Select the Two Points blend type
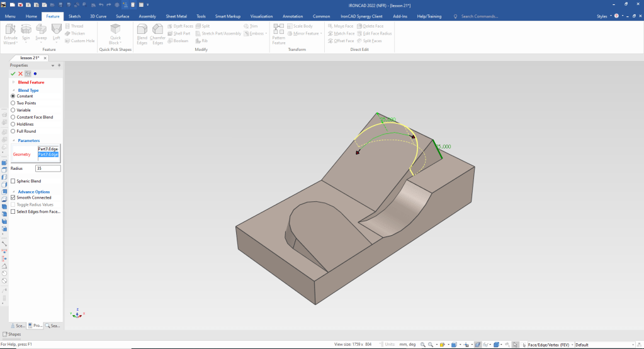Screen dimensions: 644x349 (x=13, y=103)
